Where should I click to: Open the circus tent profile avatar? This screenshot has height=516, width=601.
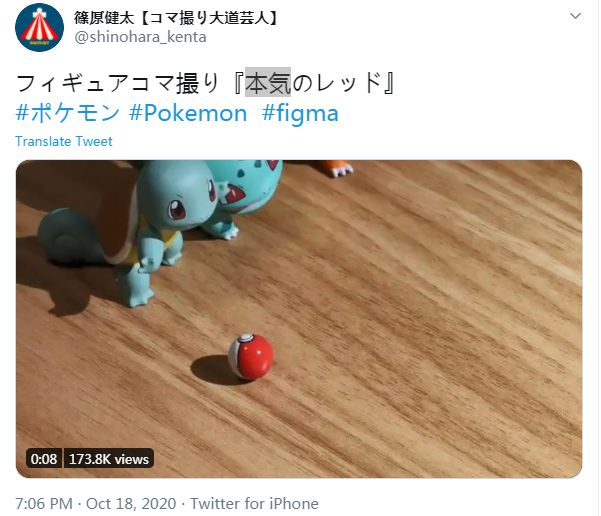(39, 27)
